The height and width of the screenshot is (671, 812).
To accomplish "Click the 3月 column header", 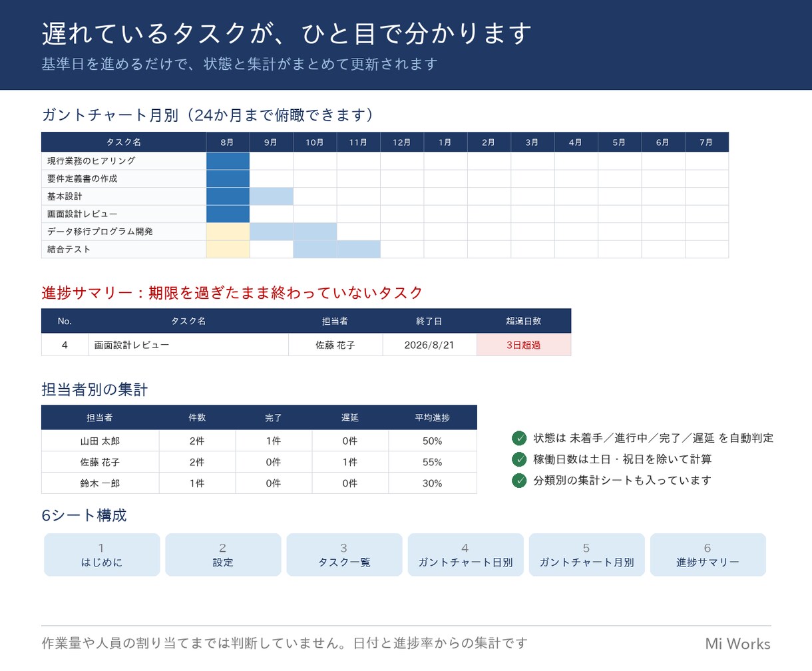I will pos(532,142).
